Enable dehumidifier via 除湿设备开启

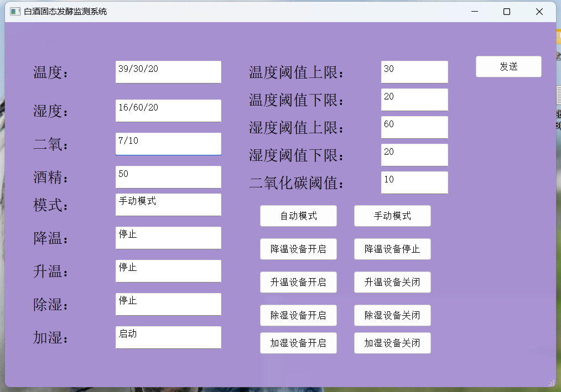298,315
